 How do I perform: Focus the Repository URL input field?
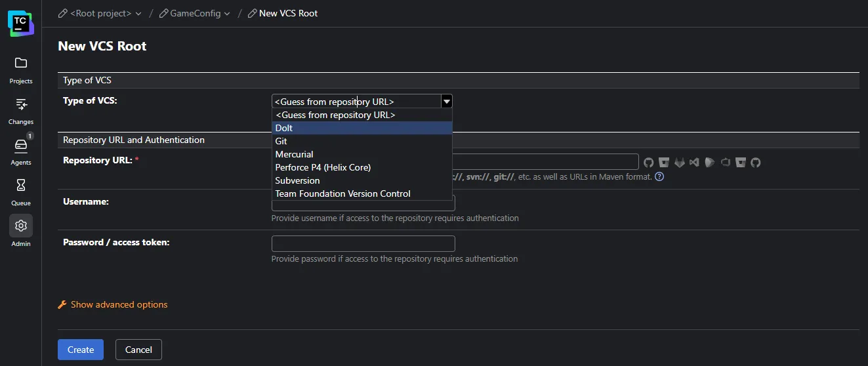545,162
